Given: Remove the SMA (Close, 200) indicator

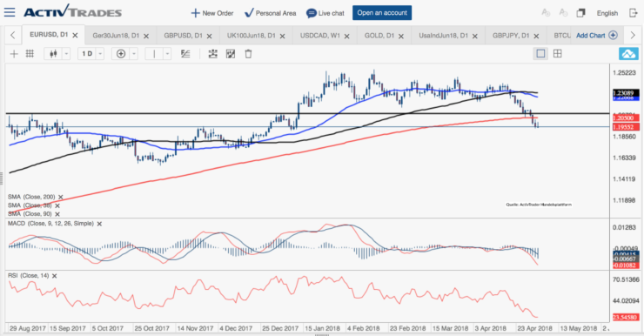Looking at the screenshot, I should pyautogui.click(x=61, y=198).
